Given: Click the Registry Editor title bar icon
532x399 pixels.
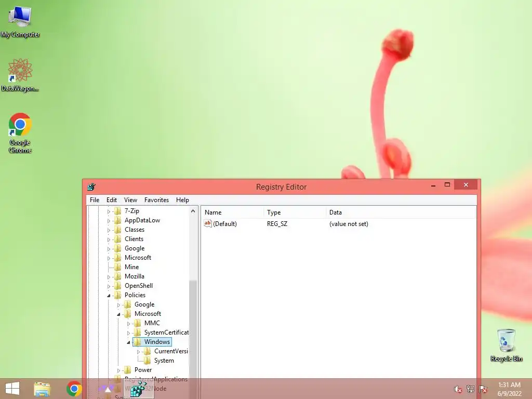Looking at the screenshot, I should tap(91, 187).
